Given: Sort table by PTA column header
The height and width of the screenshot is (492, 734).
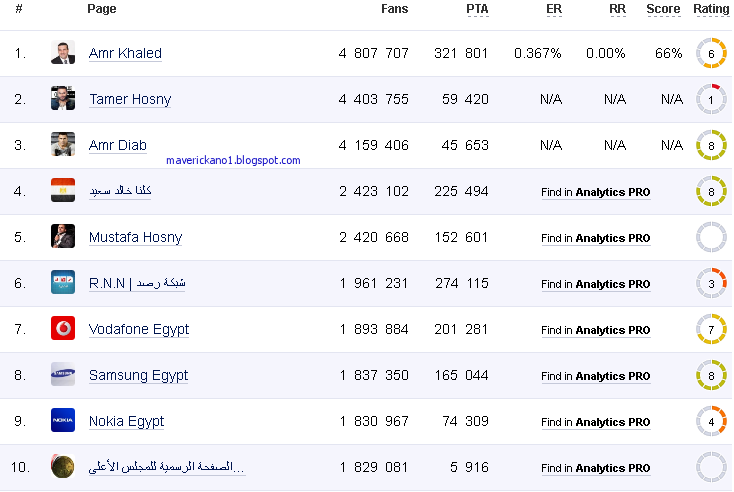Looking at the screenshot, I should [x=477, y=9].
